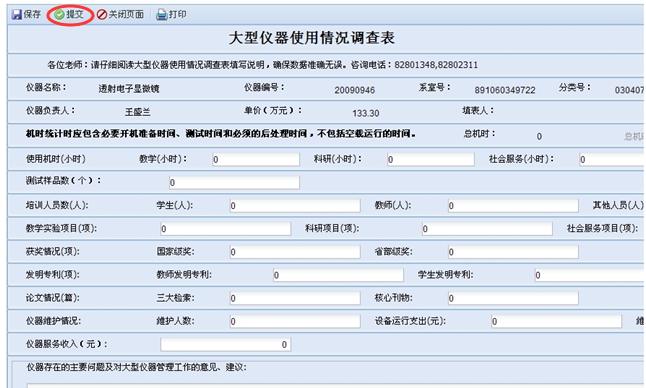Focus the 教学实验项目(项) input field
This screenshot has height=388, width=646.
tap(225, 229)
